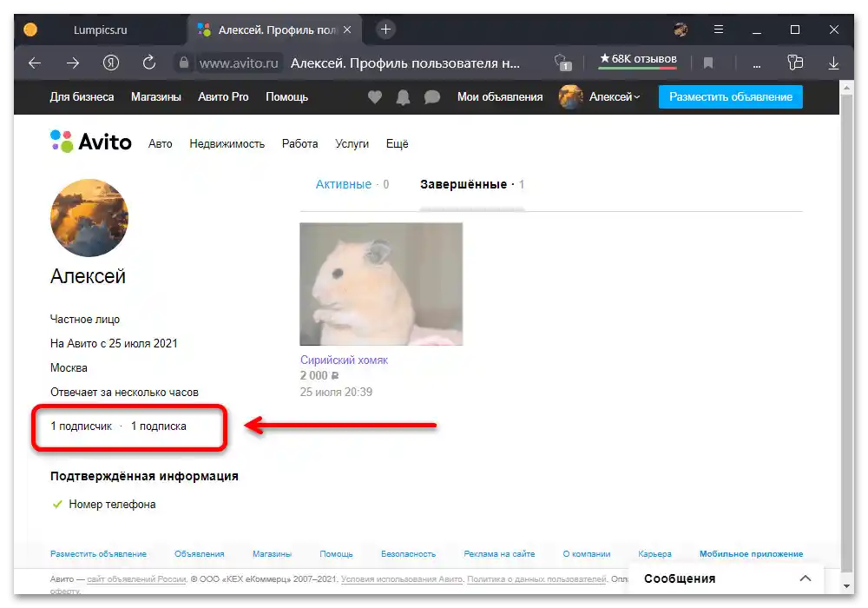Click the Avito logo
Screen dimensions: 868x608
point(91,142)
